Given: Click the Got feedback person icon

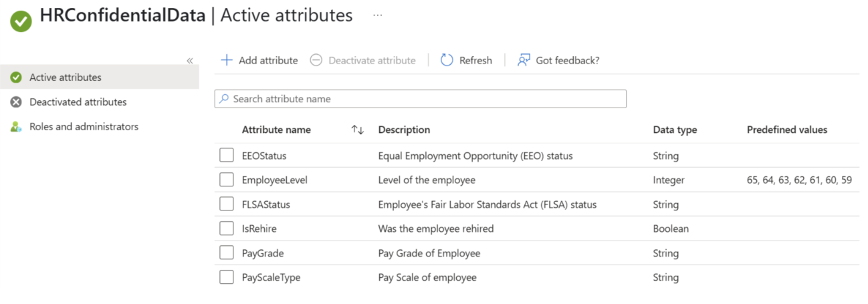Looking at the screenshot, I should pyautogui.click(x=524, y=60).
